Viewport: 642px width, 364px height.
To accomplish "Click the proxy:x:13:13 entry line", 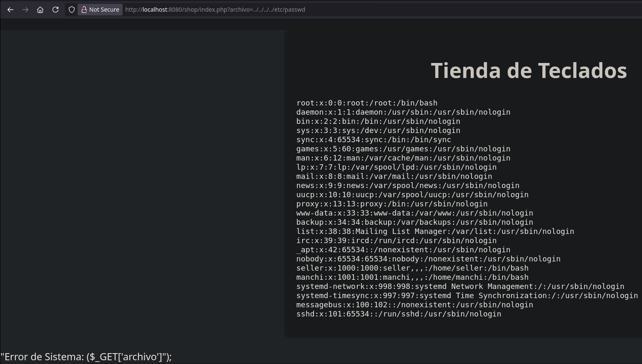I will point(392,204).
